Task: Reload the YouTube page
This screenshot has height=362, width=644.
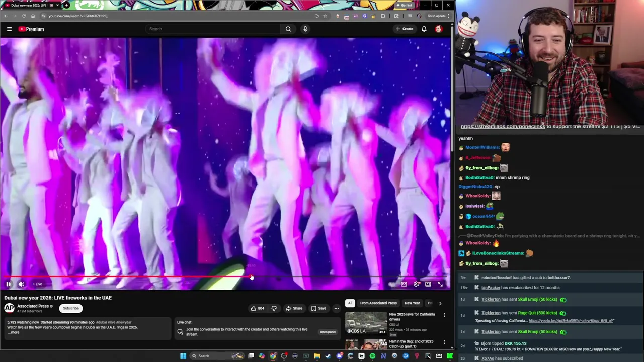Action: 24,16
